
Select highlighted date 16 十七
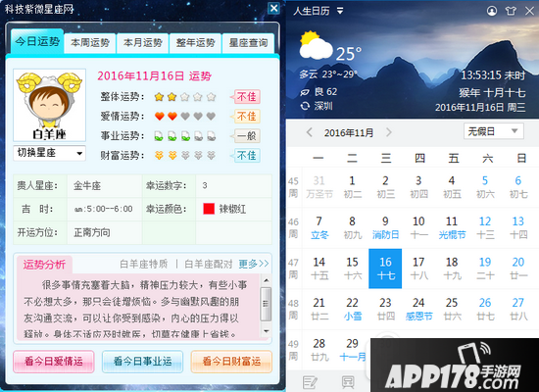(385, 269)
